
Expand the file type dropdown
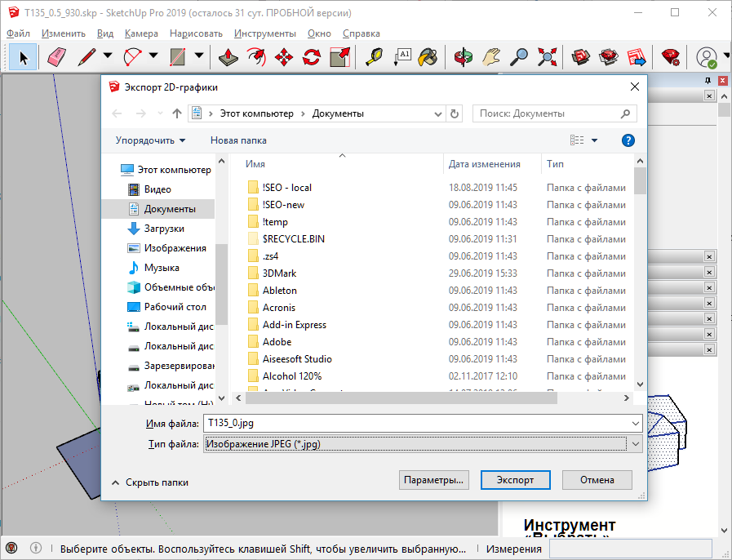coord(636,444)
